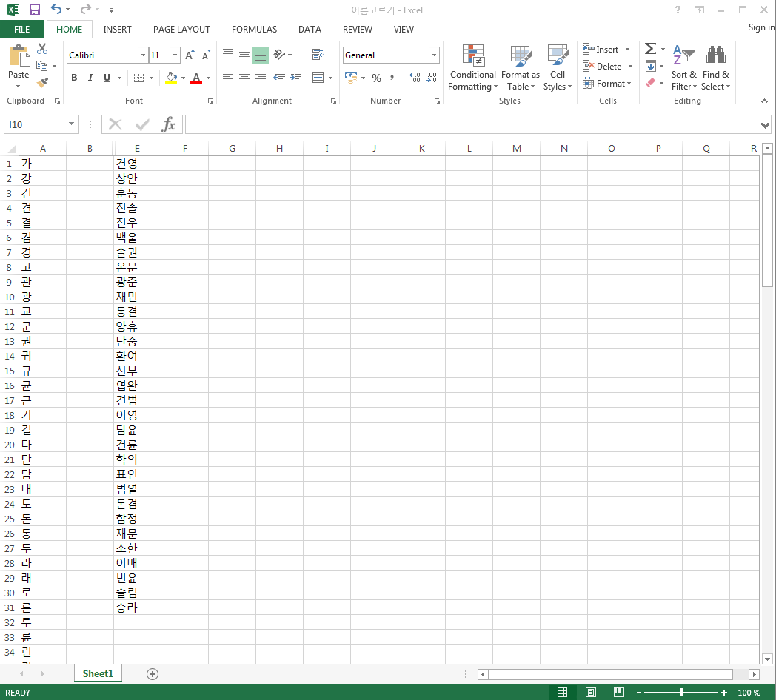Click the Sign in link
This screenshot has height=700, width=776.
pos(760,28)
